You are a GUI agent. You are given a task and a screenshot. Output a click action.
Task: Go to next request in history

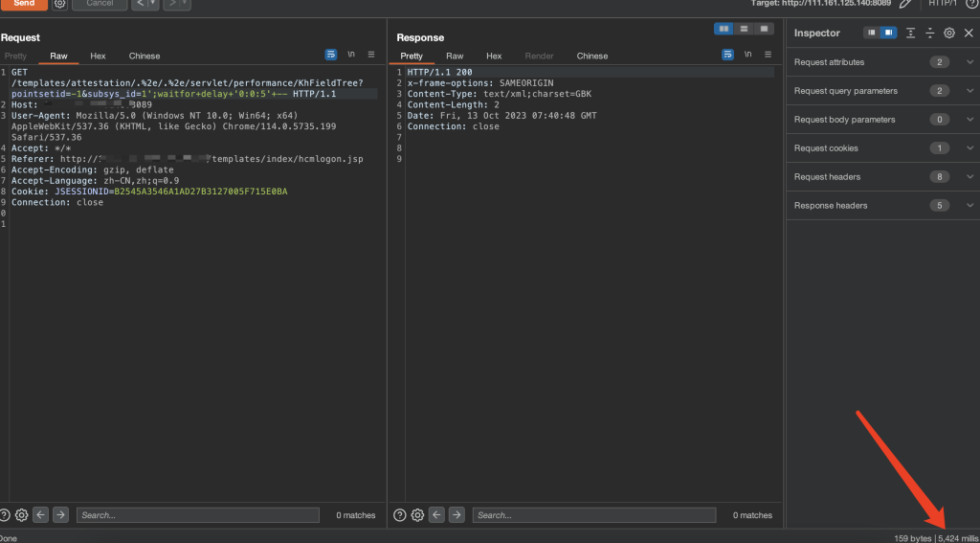tap(171, 4)
